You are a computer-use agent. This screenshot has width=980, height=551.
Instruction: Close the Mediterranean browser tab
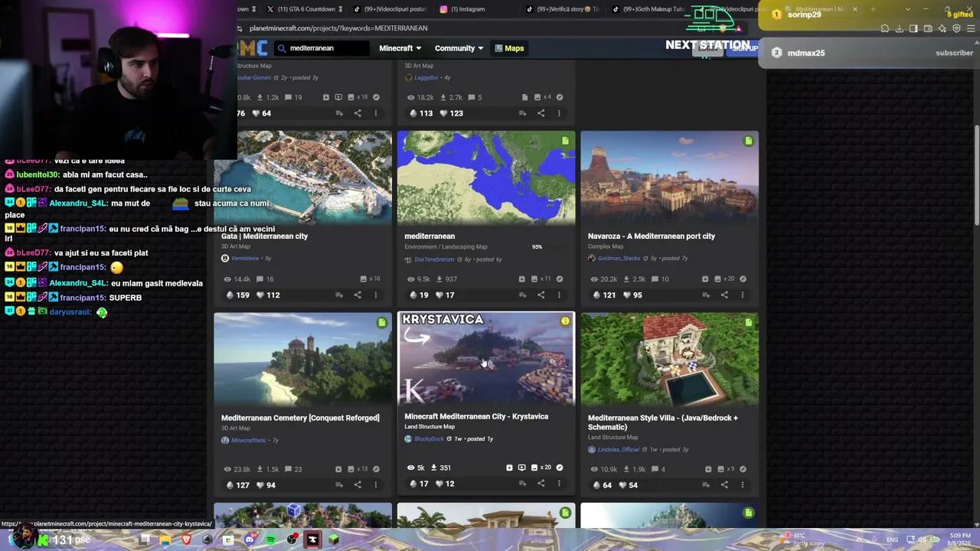854,9
